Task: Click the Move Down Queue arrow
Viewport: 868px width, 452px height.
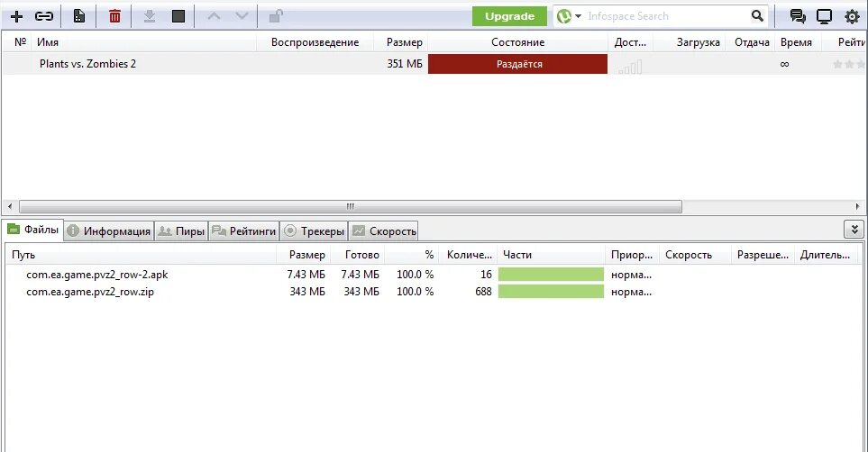Action: pos(242,16)
